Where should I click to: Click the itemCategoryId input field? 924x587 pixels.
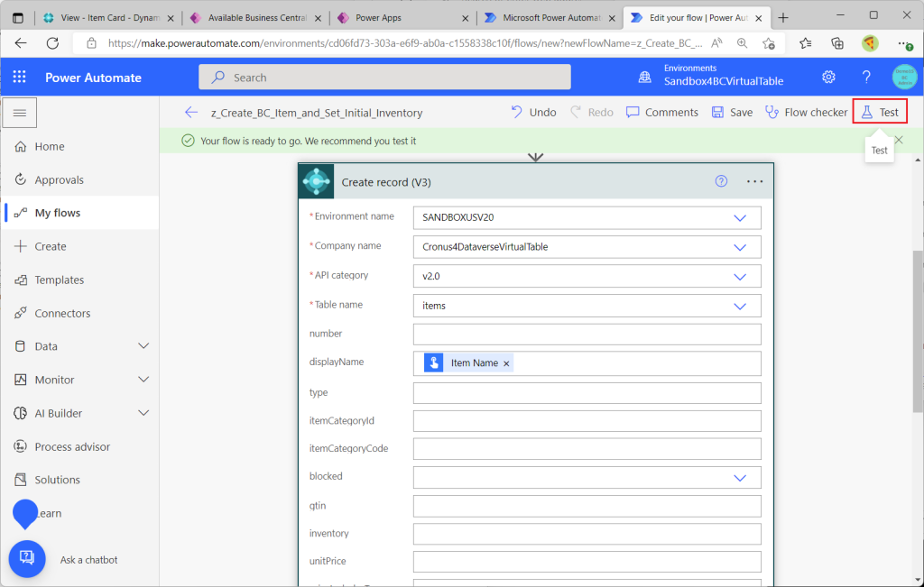[587, 421]
